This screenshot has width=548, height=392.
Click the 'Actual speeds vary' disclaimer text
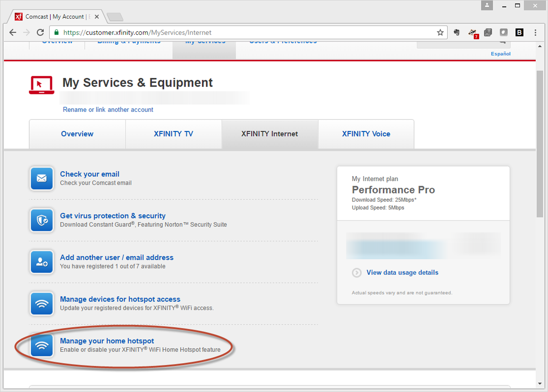point(402,293)
